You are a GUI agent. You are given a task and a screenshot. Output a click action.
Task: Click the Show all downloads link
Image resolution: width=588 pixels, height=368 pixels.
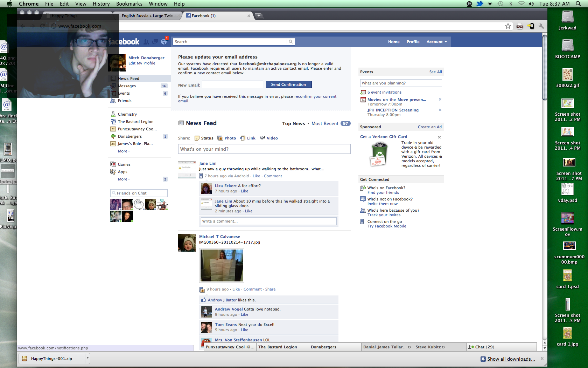(x=511, y=359)
